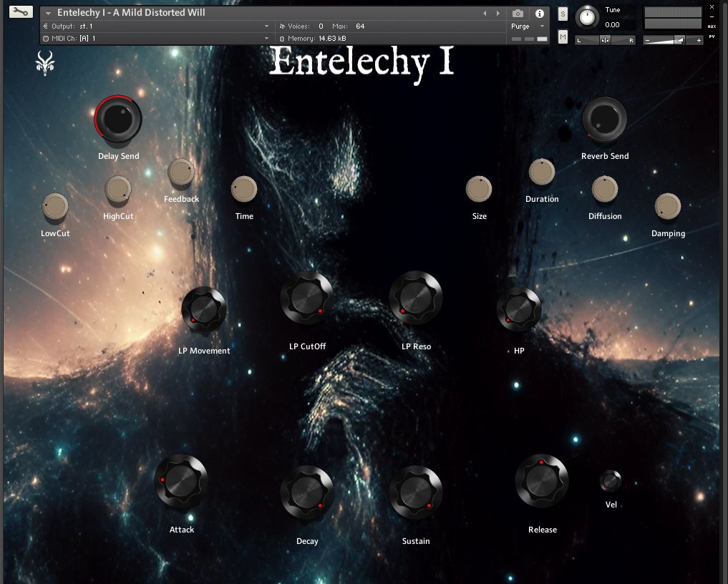Viewport: 728px width, 584px height.
Task: Open the Output st. 1 dropdown
Action: (156, 26)
